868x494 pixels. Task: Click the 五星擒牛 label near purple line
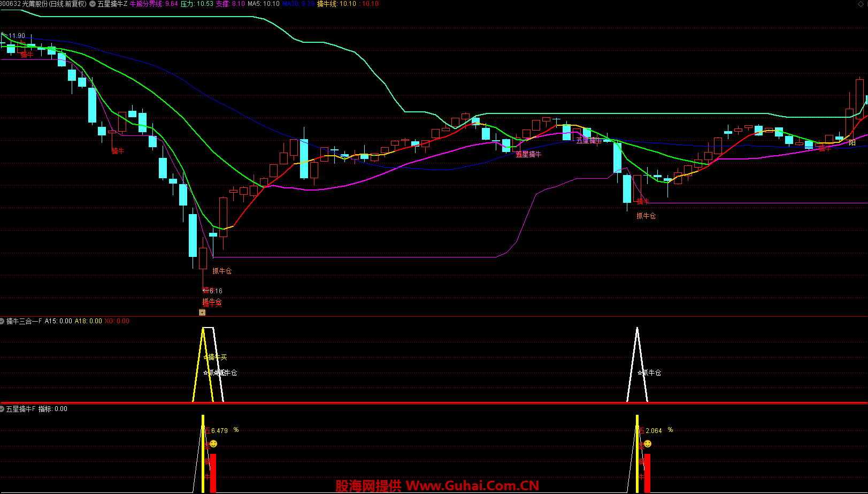click(x=528, y=154)
